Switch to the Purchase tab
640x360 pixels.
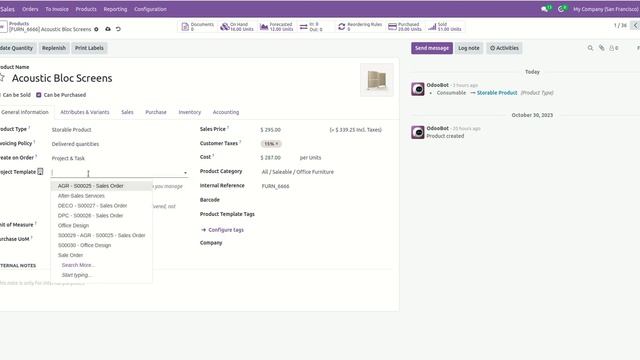pyautogui.click(x=156, y=112)
